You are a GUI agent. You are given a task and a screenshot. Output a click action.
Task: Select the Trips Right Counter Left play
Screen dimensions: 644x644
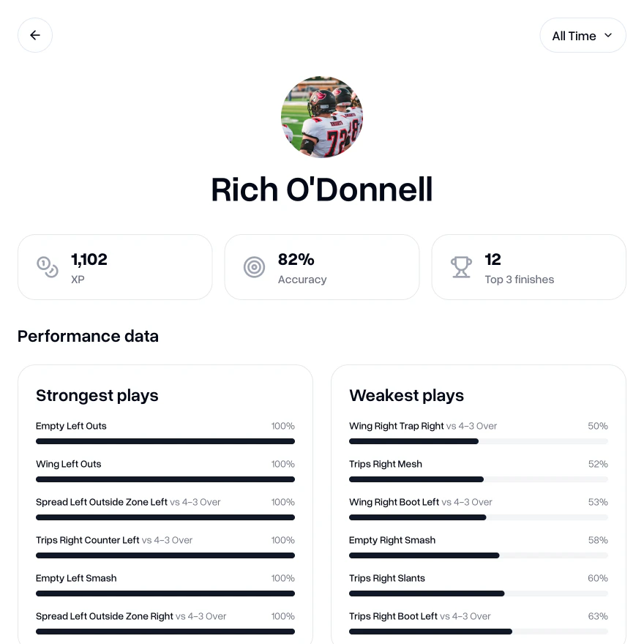tap(88, 540)
